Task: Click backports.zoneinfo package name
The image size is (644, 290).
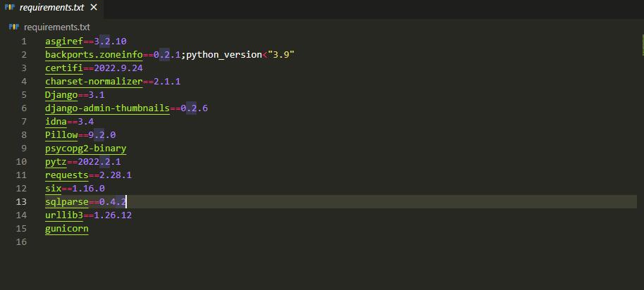Action: pyautogui.click(x=94, y=55)
